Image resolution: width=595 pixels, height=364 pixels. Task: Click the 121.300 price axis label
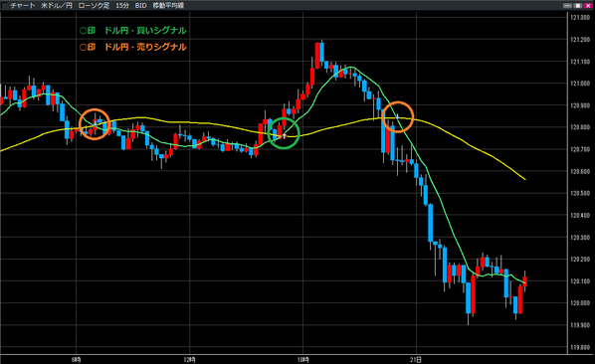(x=580, y=18)
